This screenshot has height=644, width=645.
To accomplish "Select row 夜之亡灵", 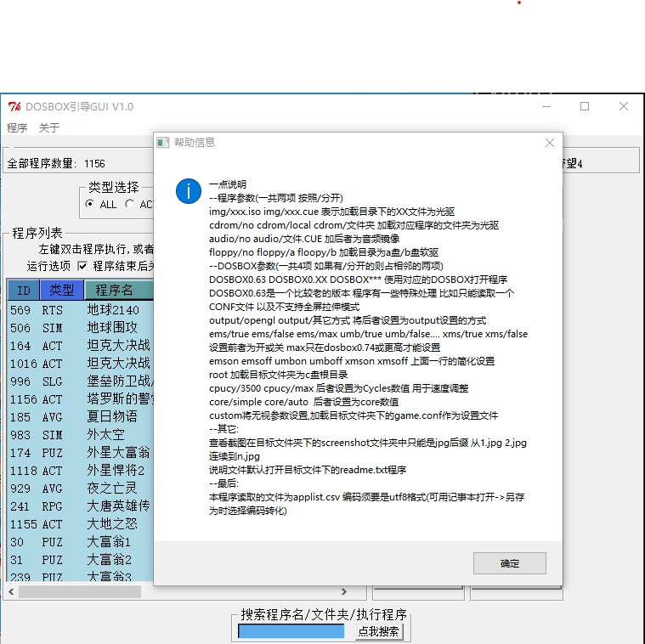I will [x=80, y=489].
